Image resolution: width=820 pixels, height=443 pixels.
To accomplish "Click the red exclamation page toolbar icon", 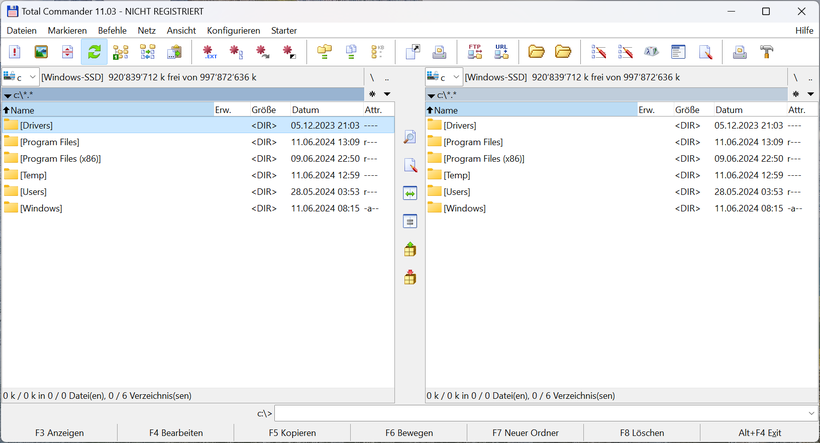I will click(15, 52).
